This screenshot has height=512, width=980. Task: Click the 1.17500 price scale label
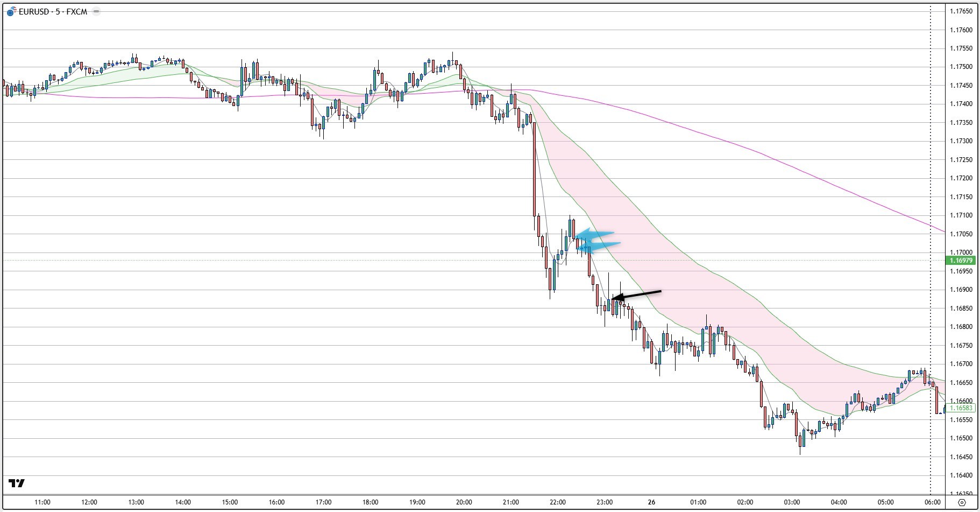tap(961, 67)
